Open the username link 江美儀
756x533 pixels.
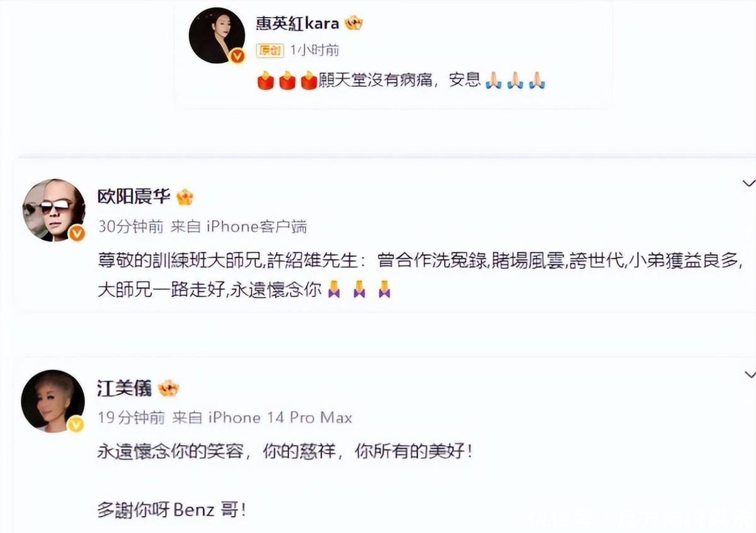(x=125, y=388)
